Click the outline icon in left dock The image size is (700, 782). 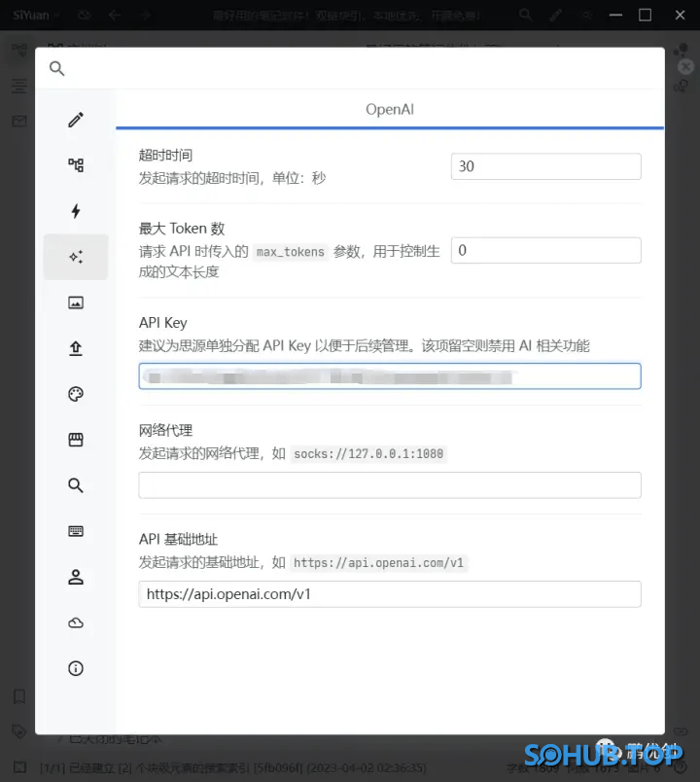19,86
